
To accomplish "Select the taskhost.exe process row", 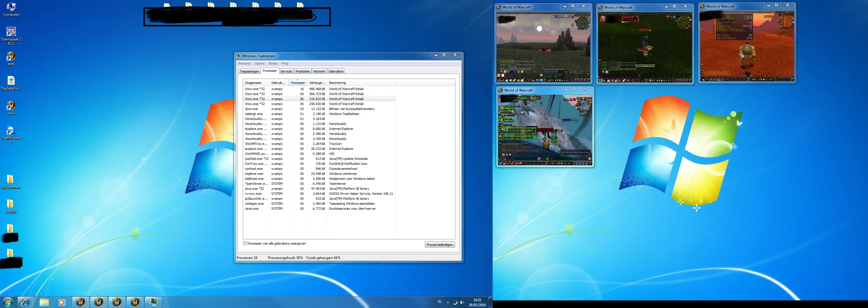I will click(319, 179).
